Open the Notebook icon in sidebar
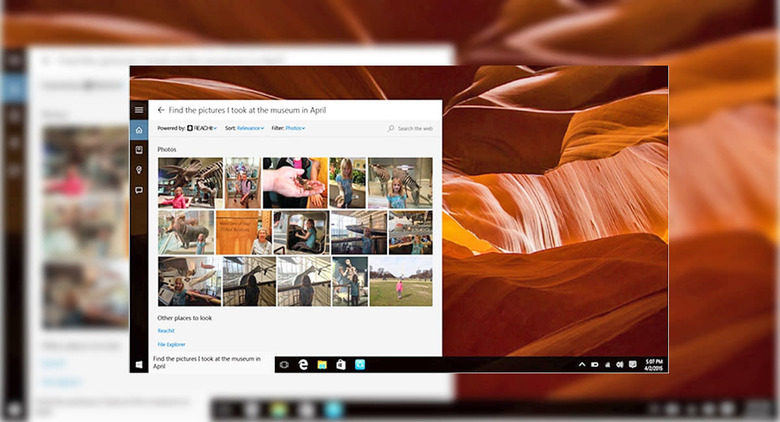780x422 pixels. pyautogui.click(x=139, y=150)
